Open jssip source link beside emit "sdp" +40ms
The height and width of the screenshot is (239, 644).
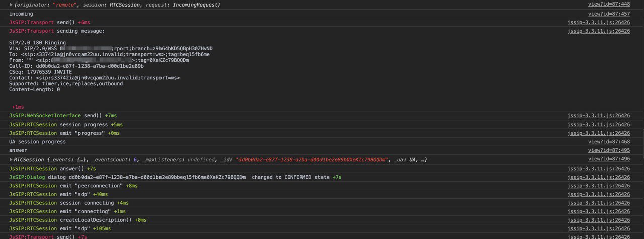click(x=599, y=194)
